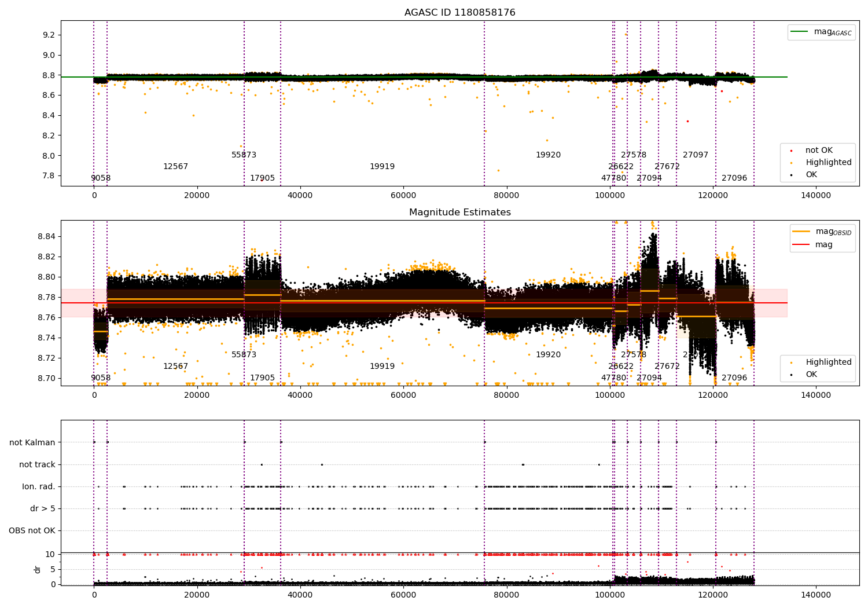This screenshot has width=868, height=608.
Task: Click the 'OBS not OK' axis label
Action: click(x=32, y=530)
